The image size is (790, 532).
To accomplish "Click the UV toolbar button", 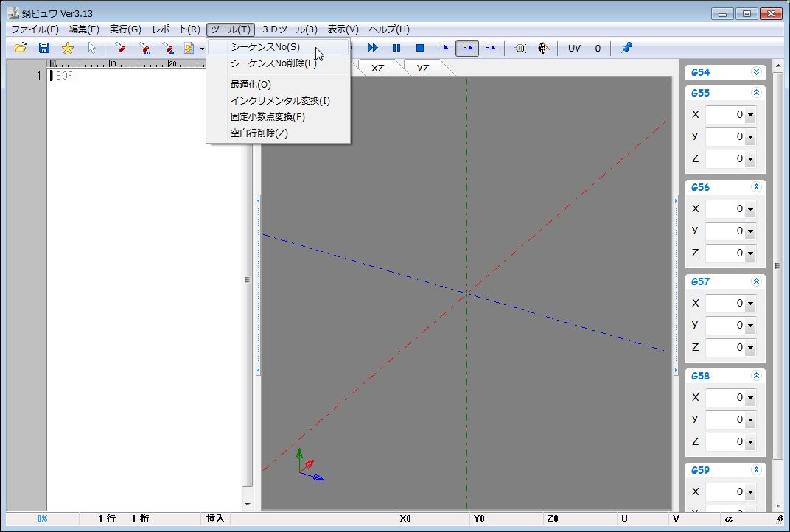I will coord(574,49).
